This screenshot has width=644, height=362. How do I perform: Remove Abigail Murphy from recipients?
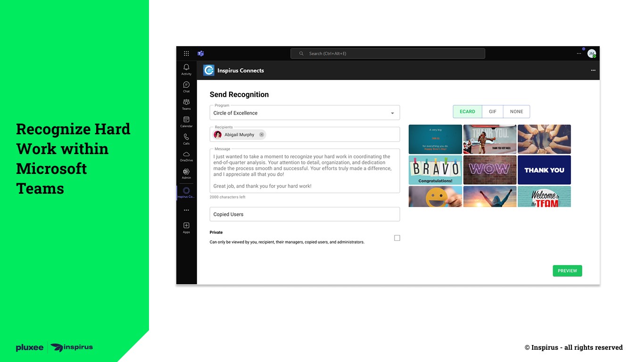tap(262, 135)
